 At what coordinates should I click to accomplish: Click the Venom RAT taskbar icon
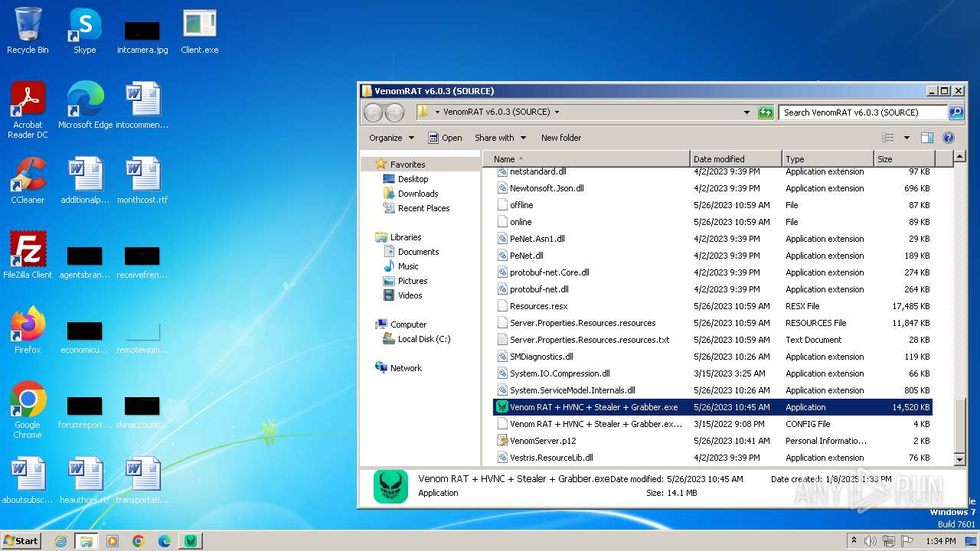point(191,541)
